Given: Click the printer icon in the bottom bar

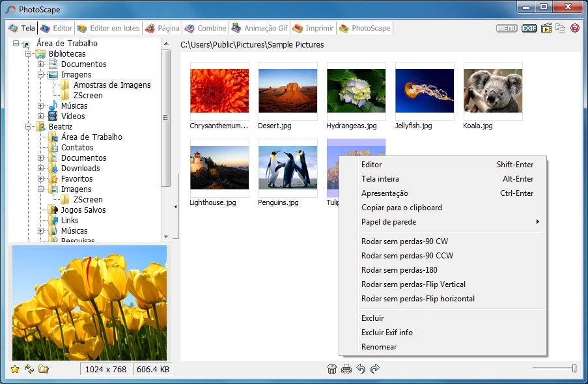Looking at the screenshot, I should coord(346,369).
